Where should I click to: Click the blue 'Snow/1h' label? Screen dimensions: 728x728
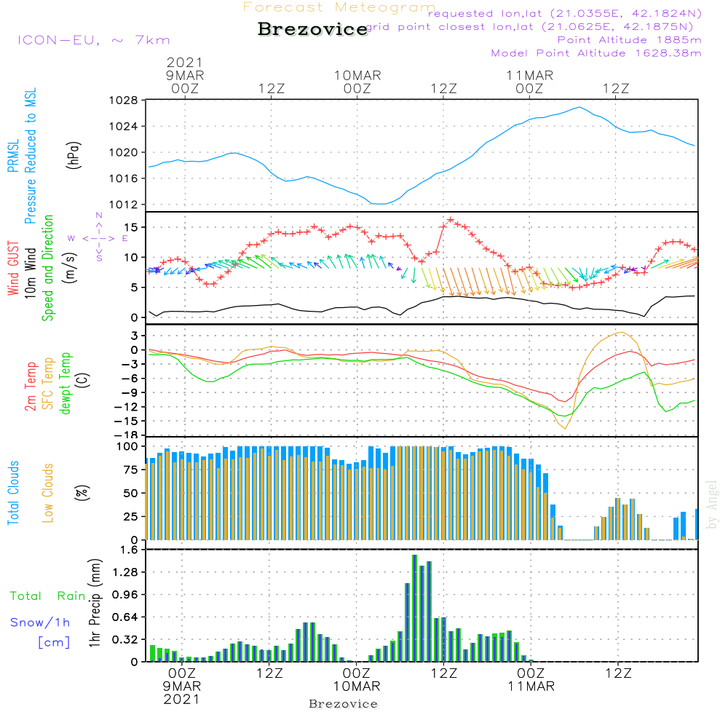[40, 622]
